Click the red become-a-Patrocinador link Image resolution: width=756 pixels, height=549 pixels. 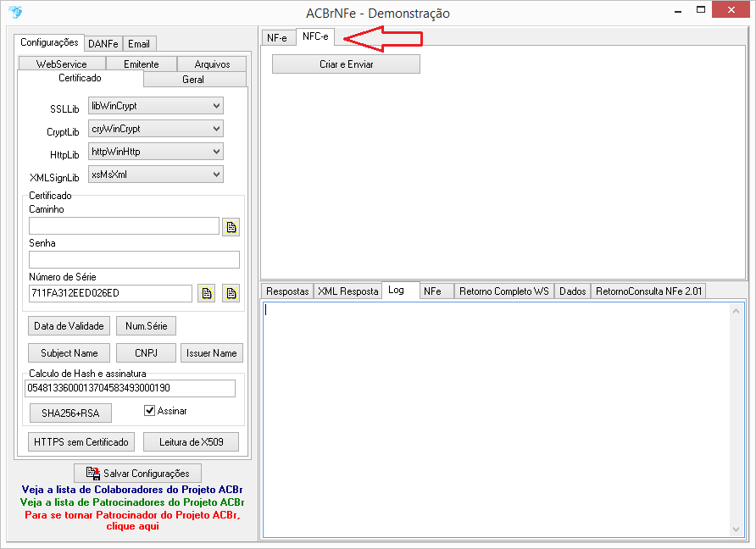(132, 520)
